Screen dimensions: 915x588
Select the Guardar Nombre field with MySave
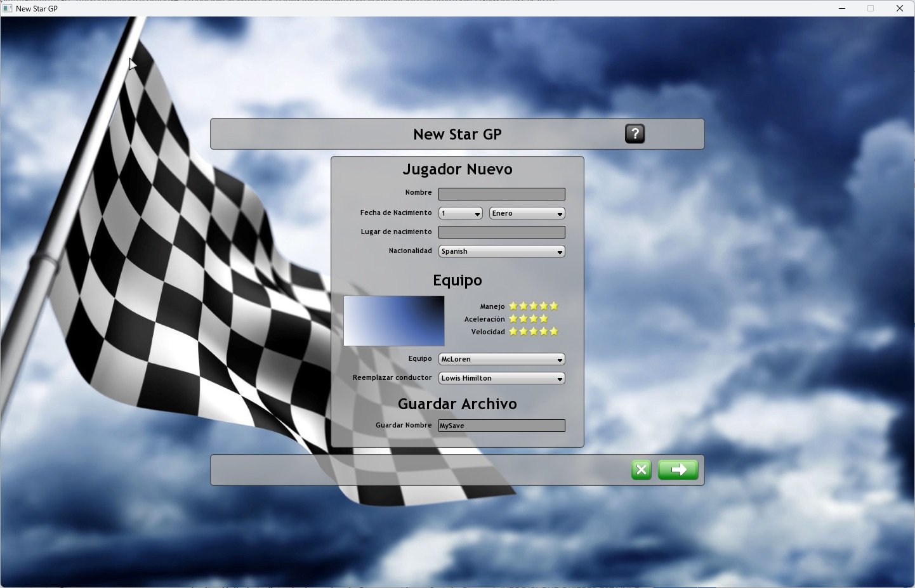click(501, 426)
